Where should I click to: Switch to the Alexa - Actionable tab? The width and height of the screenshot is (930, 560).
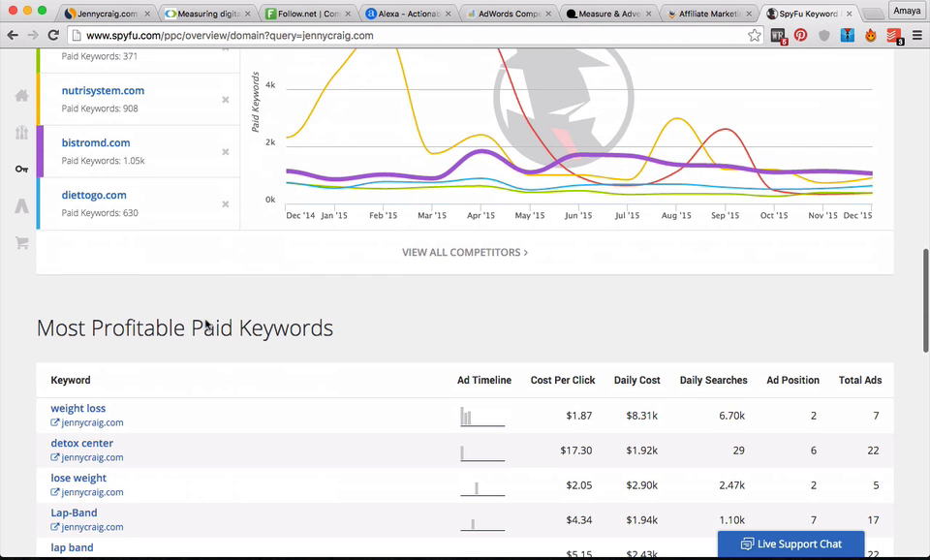point(408,14)
